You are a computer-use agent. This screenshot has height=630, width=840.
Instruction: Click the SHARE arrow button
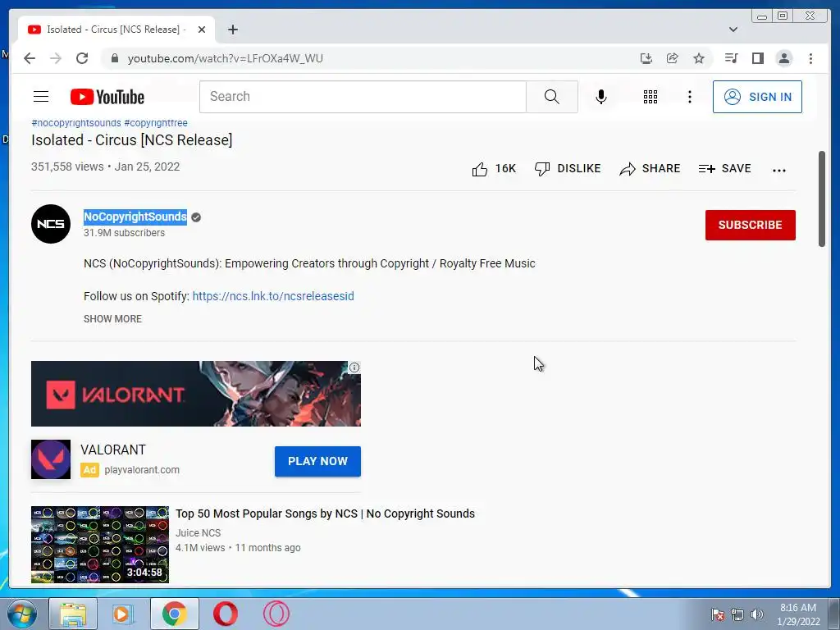(x=650, y=169)
